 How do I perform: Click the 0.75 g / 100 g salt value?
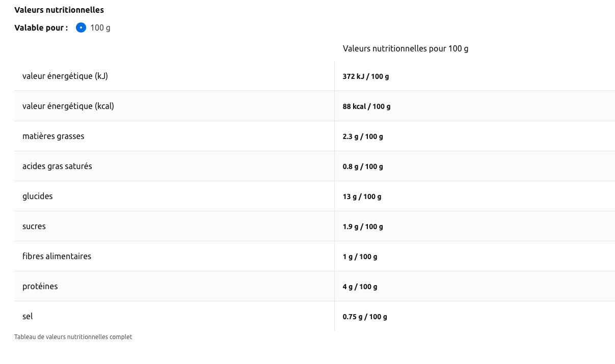click(365, 317)
